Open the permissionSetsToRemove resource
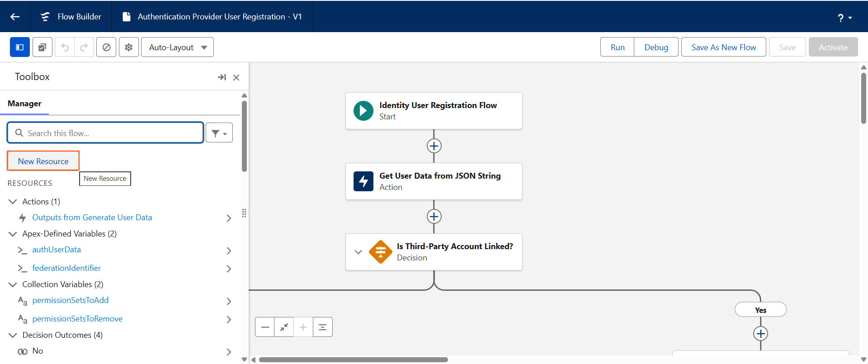This screenshot has height=364, width=868. 77,319
